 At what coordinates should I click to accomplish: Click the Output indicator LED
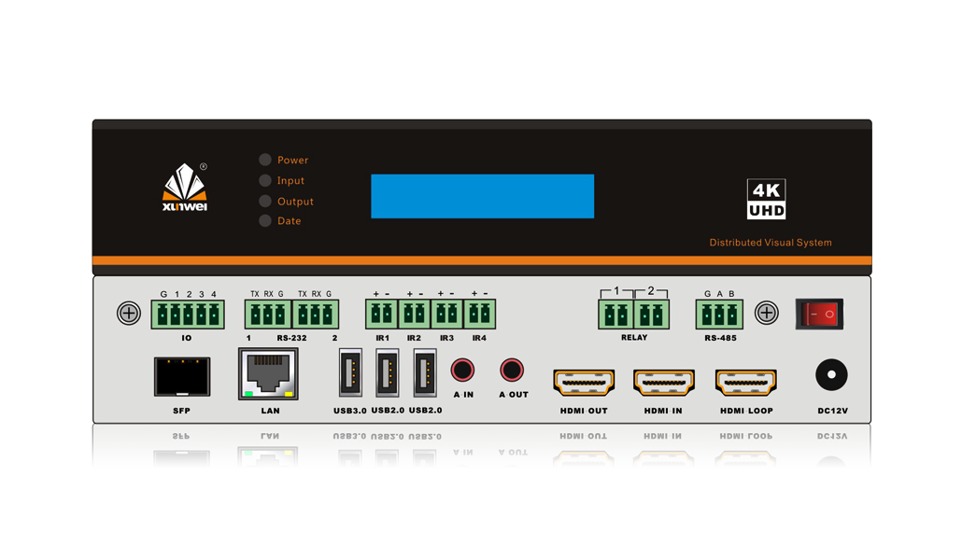click(265, 202)
